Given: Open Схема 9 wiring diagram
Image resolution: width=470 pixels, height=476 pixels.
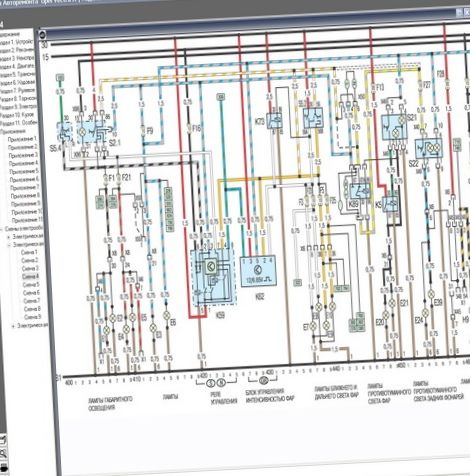Looking at the screenshot, I should (x=33, y=317).
